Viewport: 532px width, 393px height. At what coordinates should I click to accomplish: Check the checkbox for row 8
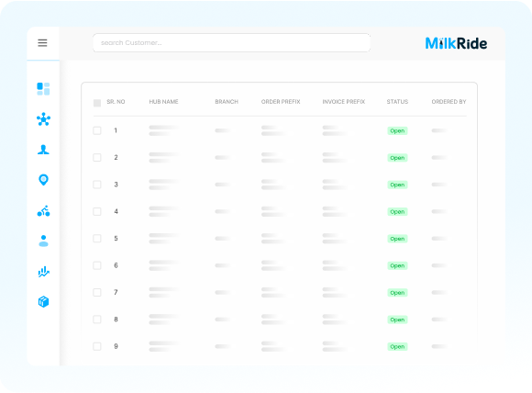point(97,320)
